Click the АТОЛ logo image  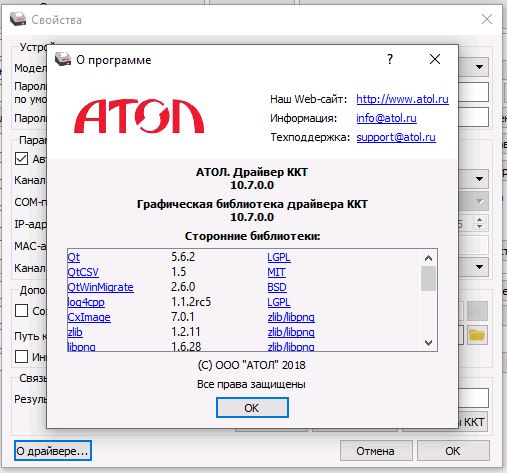tap(139, 116)
